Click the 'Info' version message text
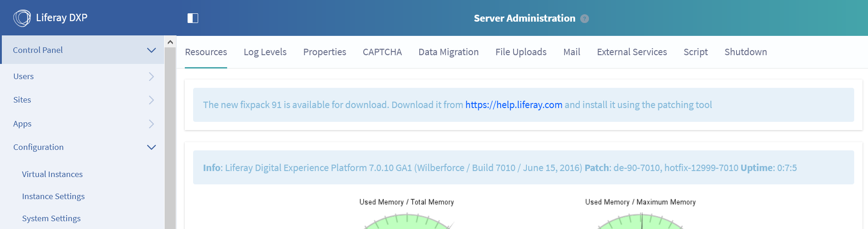This screenshot has height=229, width=868. (x=500, y=168)
